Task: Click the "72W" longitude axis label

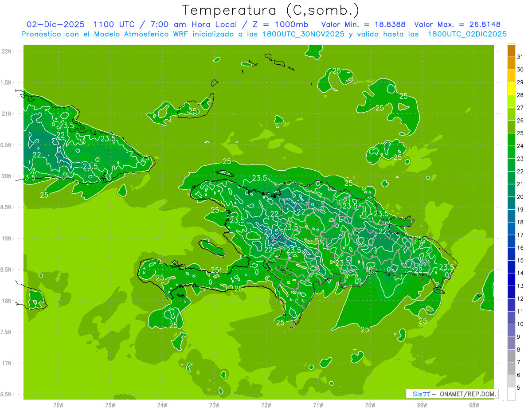Action: pos(266,405)
